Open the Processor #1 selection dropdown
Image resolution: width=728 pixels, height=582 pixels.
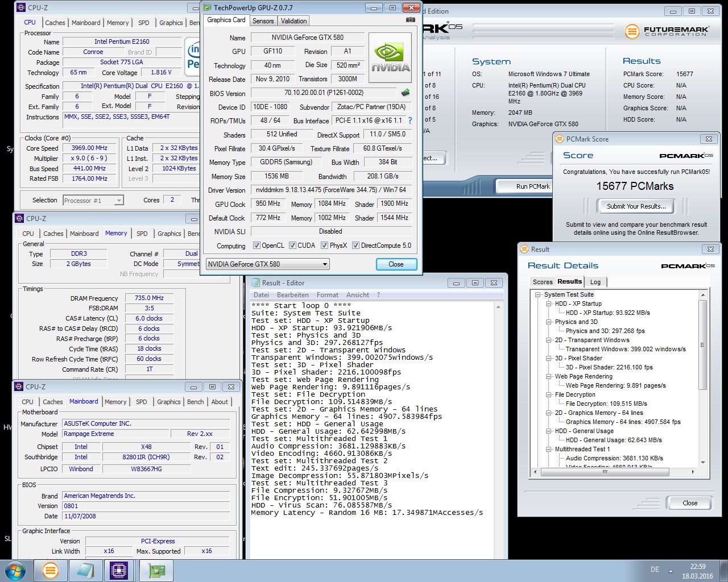(93, 200)
